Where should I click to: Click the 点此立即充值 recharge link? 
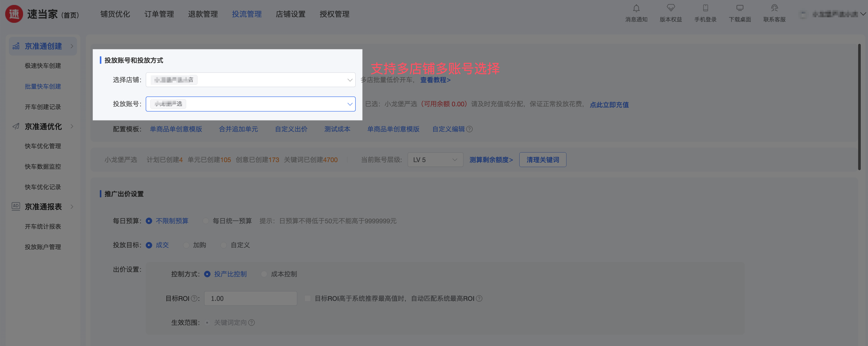coord(609,105)
